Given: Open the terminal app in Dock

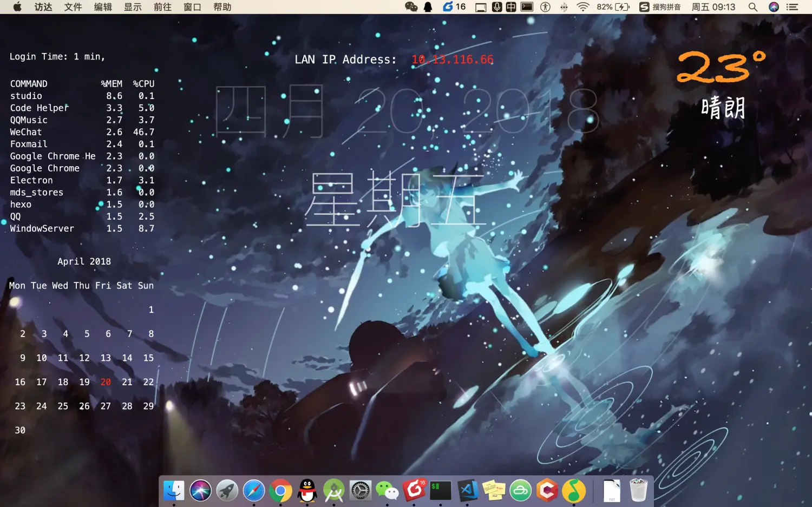Looking at the screenshot, I should (x=441, y=491).
